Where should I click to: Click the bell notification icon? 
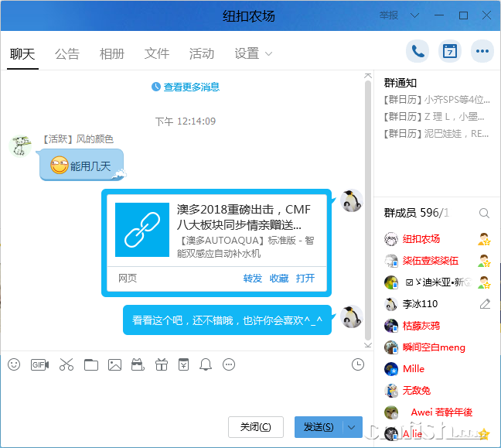206,364
